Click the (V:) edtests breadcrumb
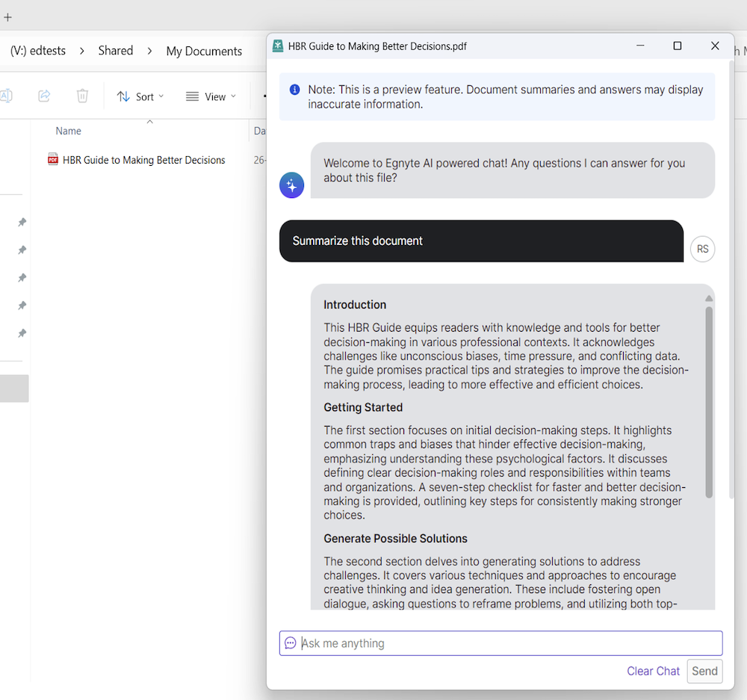 [x=38, y=51]
